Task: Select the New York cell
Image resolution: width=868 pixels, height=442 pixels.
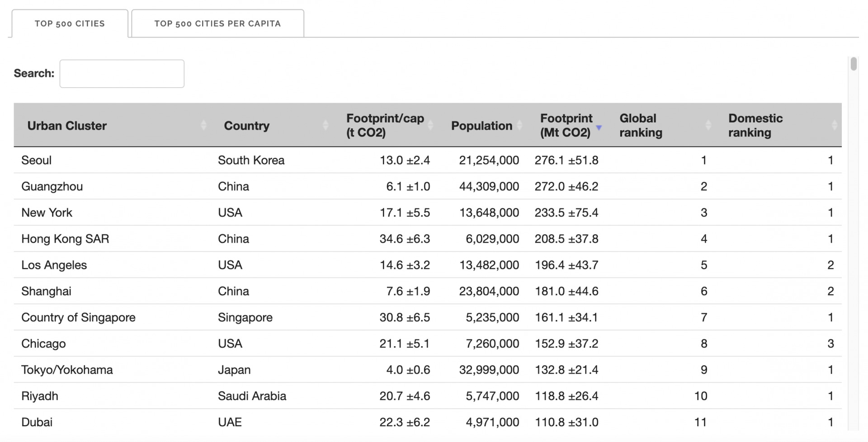Action: (47, 212)
